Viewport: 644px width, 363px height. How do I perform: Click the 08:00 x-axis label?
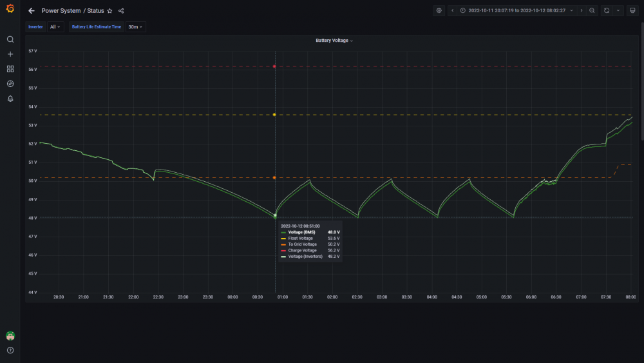tap(630, 297)
